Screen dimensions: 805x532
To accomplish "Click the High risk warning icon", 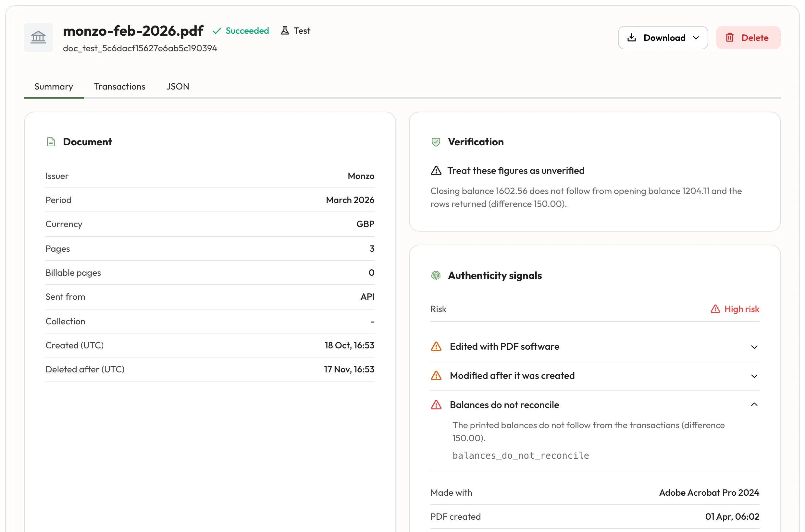I will tap(715, 309).
